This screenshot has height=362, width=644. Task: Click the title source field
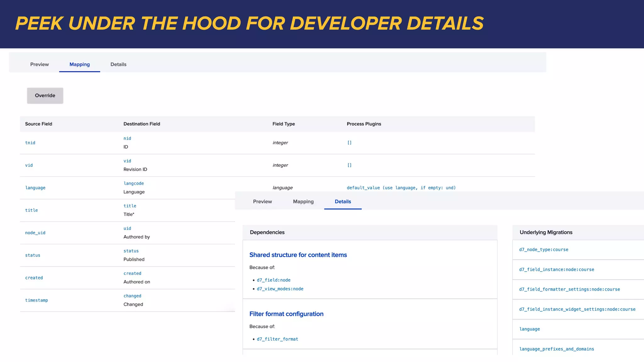click(31, 210)
